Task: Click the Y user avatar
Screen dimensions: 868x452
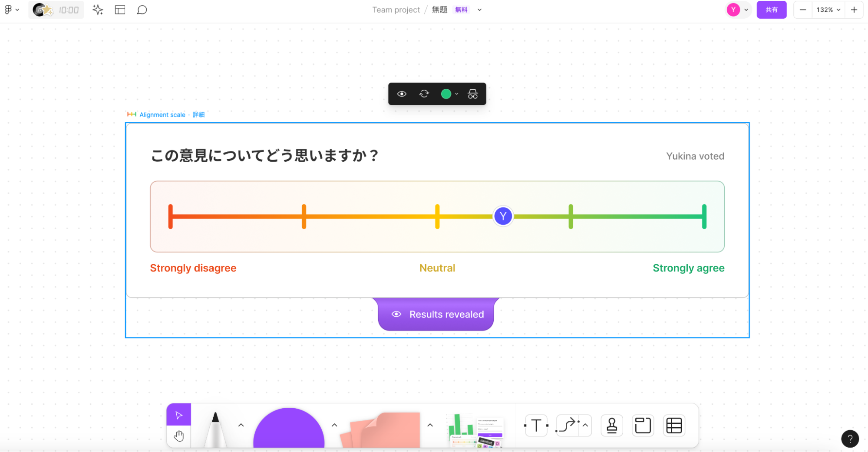Action: 733,10
